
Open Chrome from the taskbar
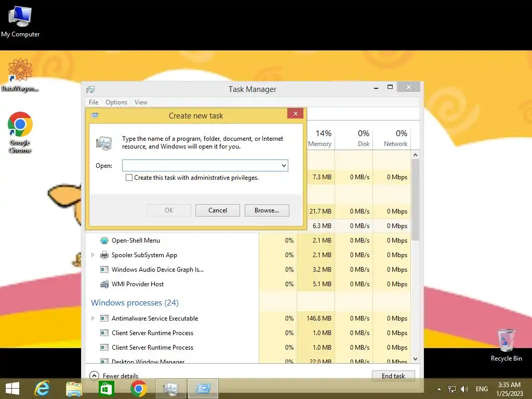point(138,389)
